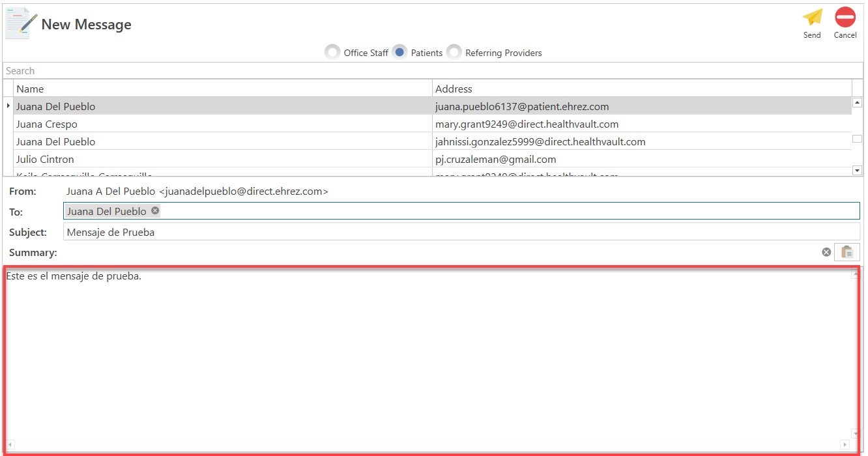Sort by the Address column header

[642, 89]
